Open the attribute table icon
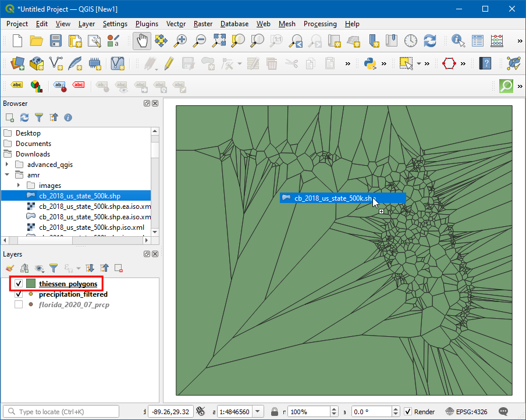526x420 pixels. tap(478, 41)
